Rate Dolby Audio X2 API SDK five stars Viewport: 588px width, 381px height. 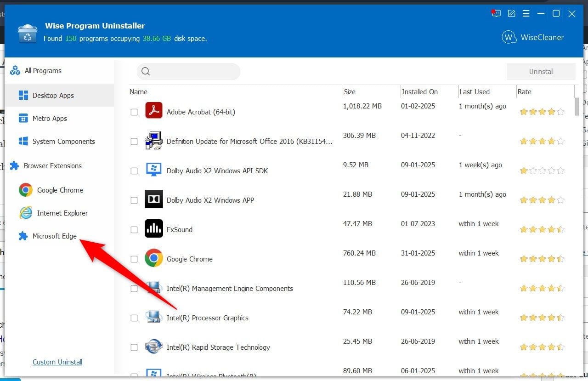point(560,171)
